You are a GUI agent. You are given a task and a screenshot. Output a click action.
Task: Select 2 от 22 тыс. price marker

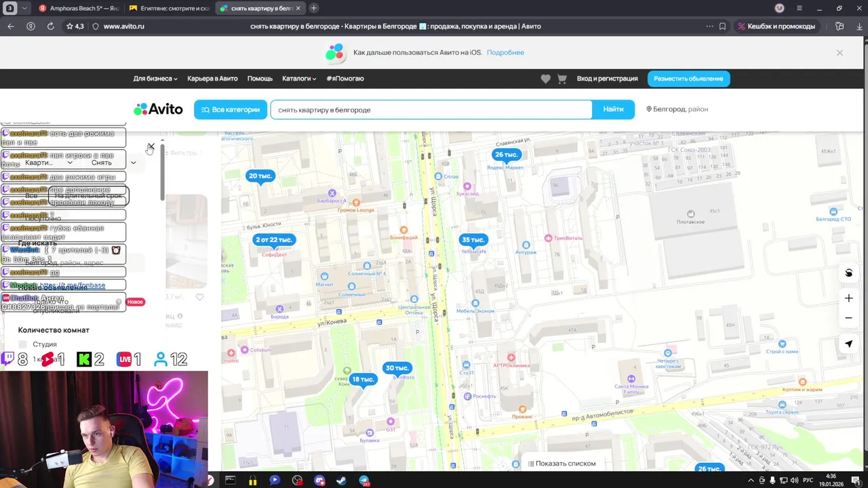click(274, 240)
